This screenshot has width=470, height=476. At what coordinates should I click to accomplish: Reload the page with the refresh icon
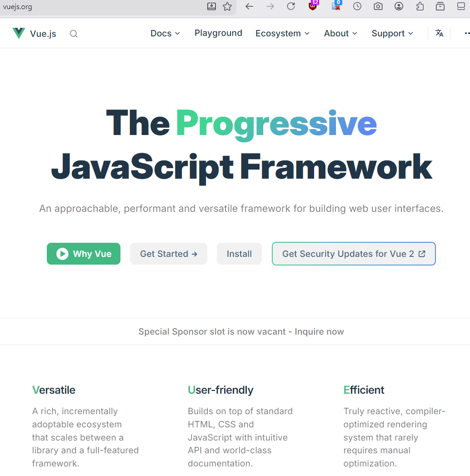290,6
